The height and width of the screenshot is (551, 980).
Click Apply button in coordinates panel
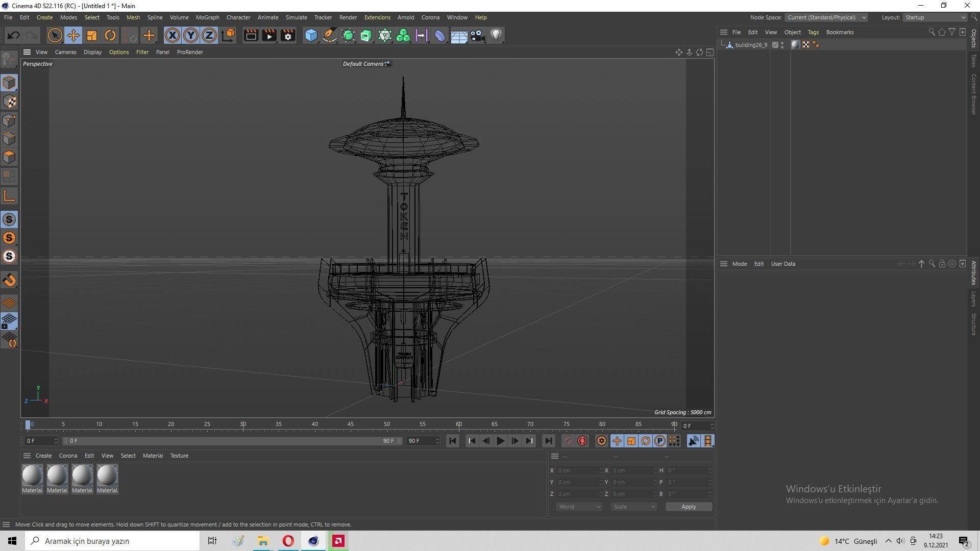(x=689, y=507)
